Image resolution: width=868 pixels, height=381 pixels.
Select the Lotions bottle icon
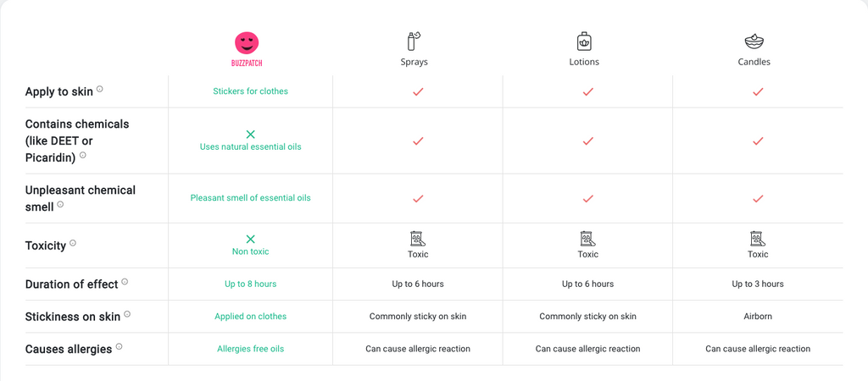click(584, 41)
